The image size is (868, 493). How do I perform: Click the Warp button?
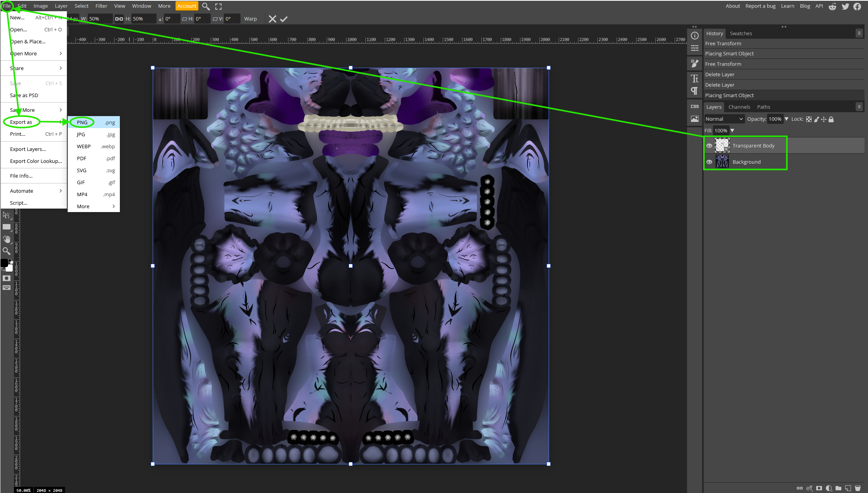[x=251, y=19]
